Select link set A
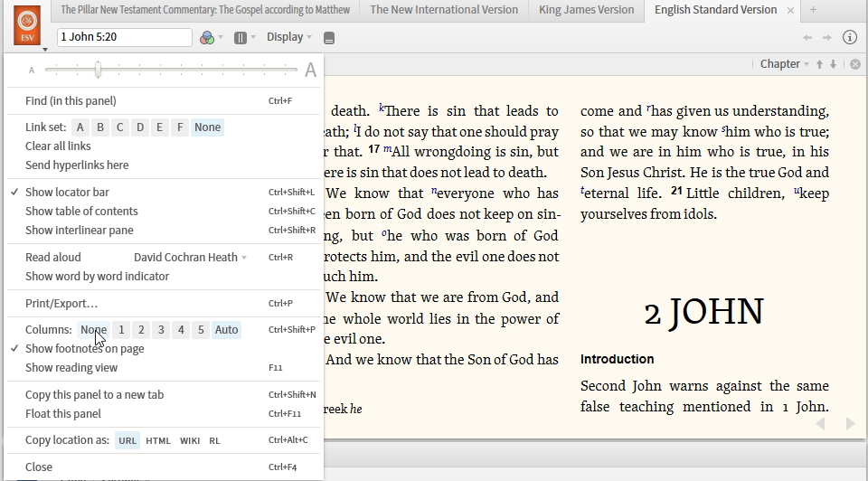The height and width of the screenshot is (481, 868). pyautogui.click(x=80, y=127)
